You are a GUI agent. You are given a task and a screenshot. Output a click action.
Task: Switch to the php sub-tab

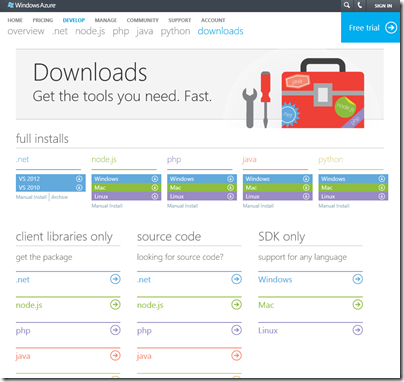click(121, 32)
